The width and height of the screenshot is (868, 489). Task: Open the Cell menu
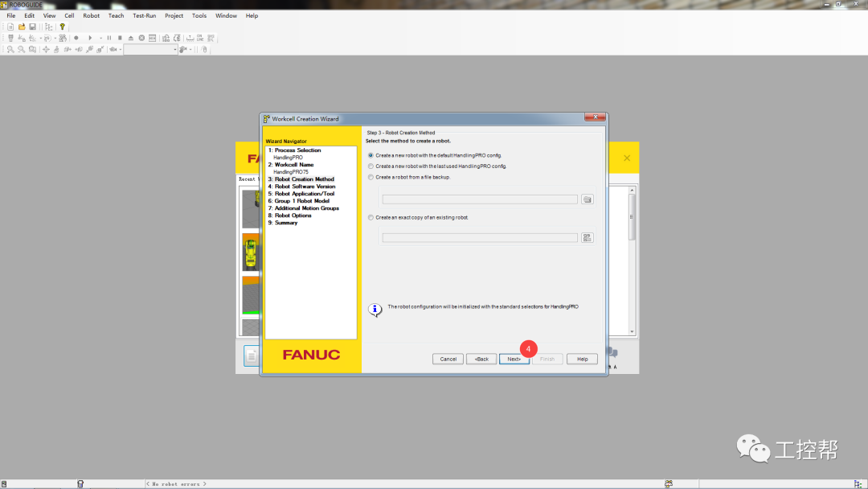coord(69,15)
